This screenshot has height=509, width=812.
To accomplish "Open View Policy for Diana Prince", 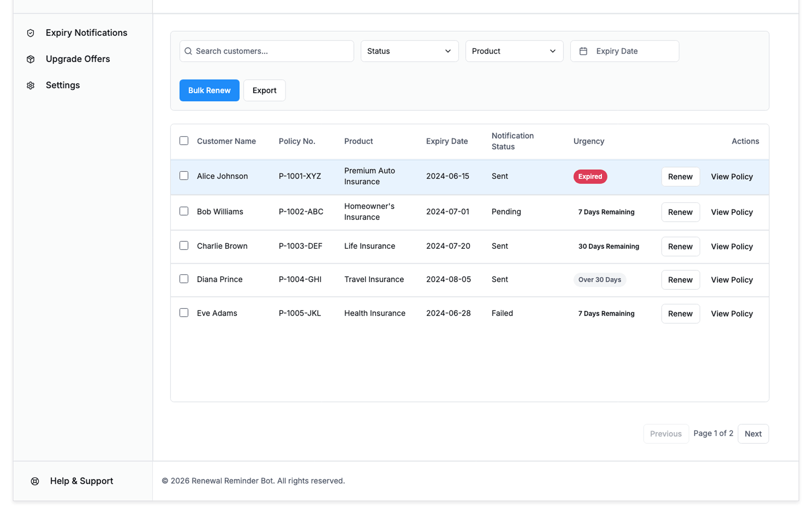I will tap(732, 280).
